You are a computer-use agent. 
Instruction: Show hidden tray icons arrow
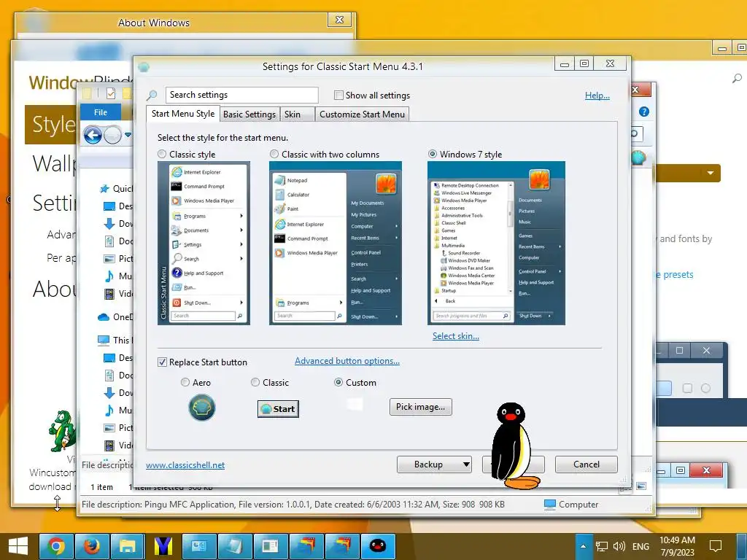583,546
